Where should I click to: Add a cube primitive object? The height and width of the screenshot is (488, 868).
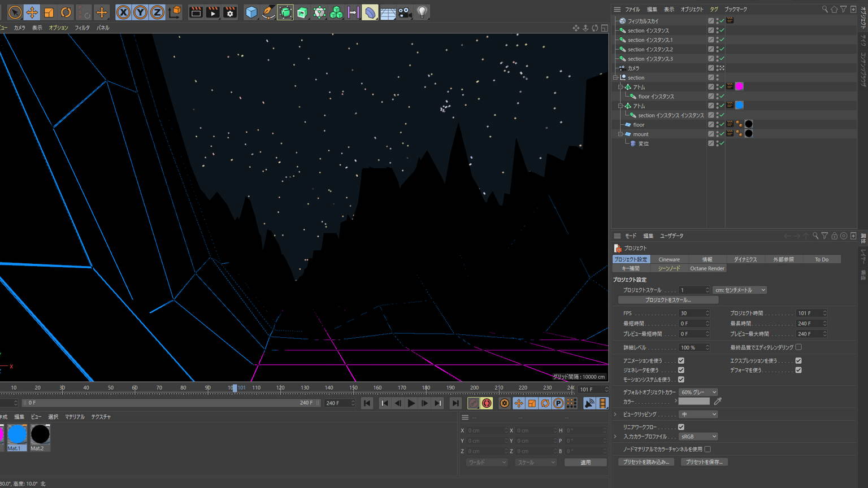[x=251, y=12]
